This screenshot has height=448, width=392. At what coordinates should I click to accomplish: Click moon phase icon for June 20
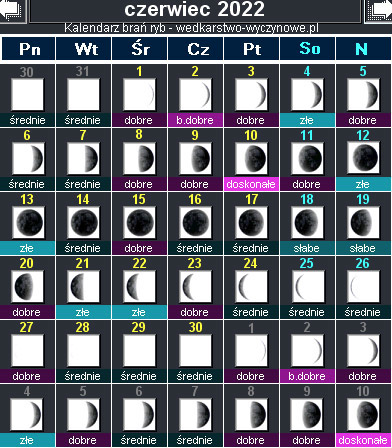27,287
